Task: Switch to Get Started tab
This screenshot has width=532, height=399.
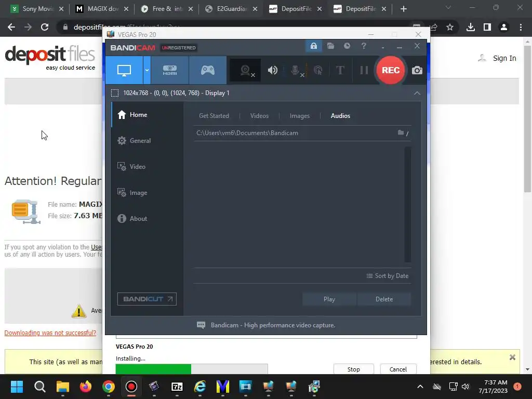Action: 214,116
